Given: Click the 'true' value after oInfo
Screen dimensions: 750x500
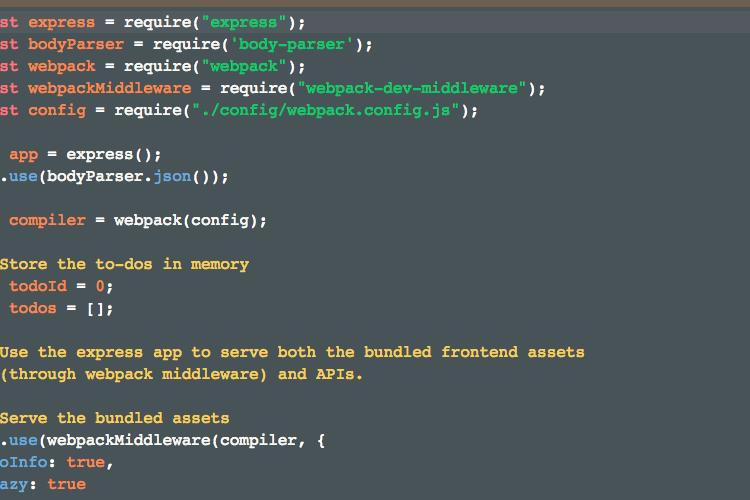Looking at the screenshot, I should 86,463.
